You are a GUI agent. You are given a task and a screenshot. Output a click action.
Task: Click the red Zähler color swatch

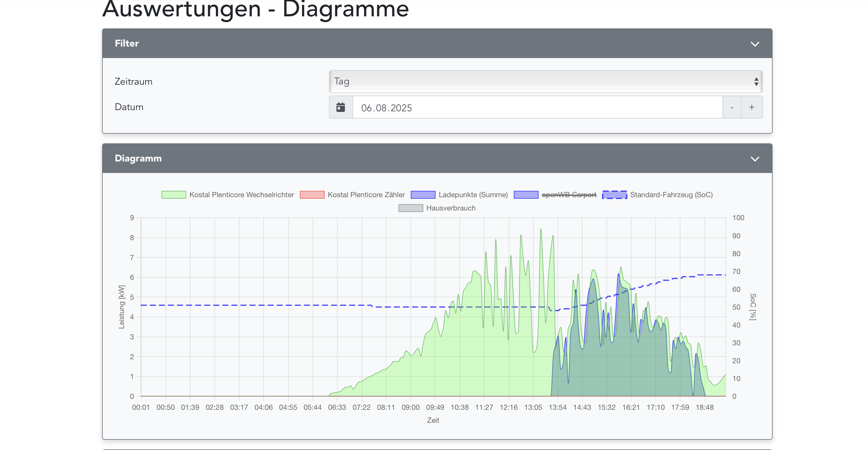(312, 195)
